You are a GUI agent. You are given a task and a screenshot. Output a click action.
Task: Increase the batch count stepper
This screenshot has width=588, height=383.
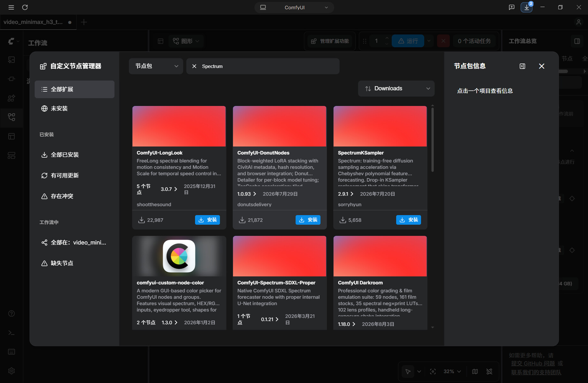click(387, 38)
